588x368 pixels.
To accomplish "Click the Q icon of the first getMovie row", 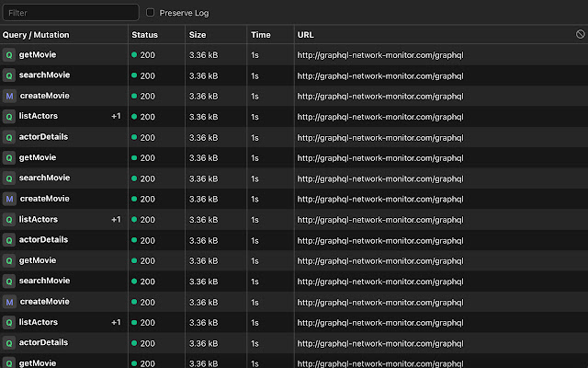I will pos(9,55).
